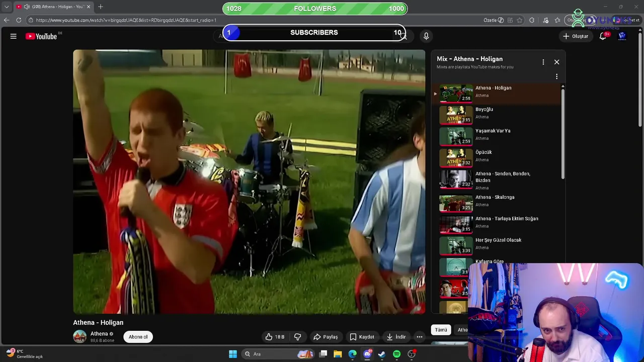
Task: Go back in the browser
Action: tap(7, 20)
